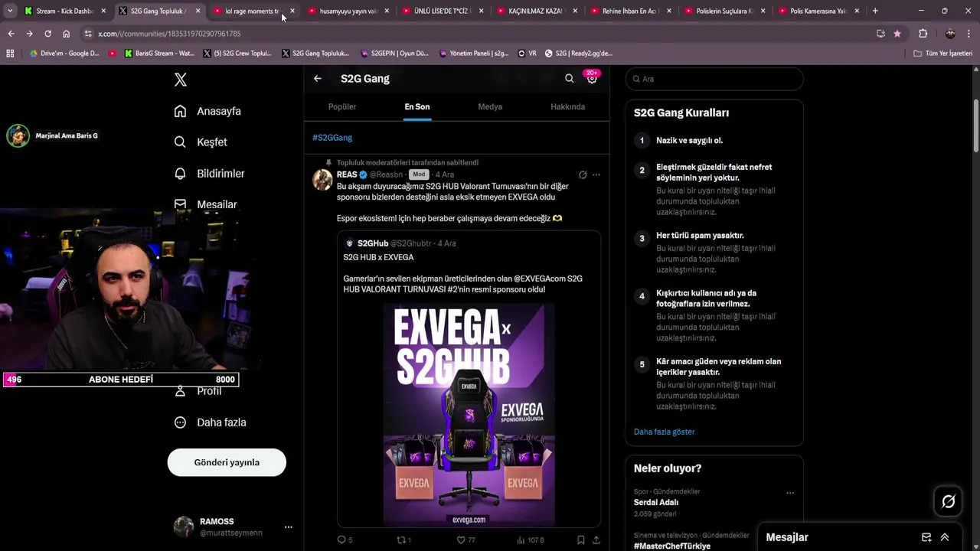Screen dimensions: 980x551
Task: Open RAMOSS account menu dots
Action: tap(289, 527)
